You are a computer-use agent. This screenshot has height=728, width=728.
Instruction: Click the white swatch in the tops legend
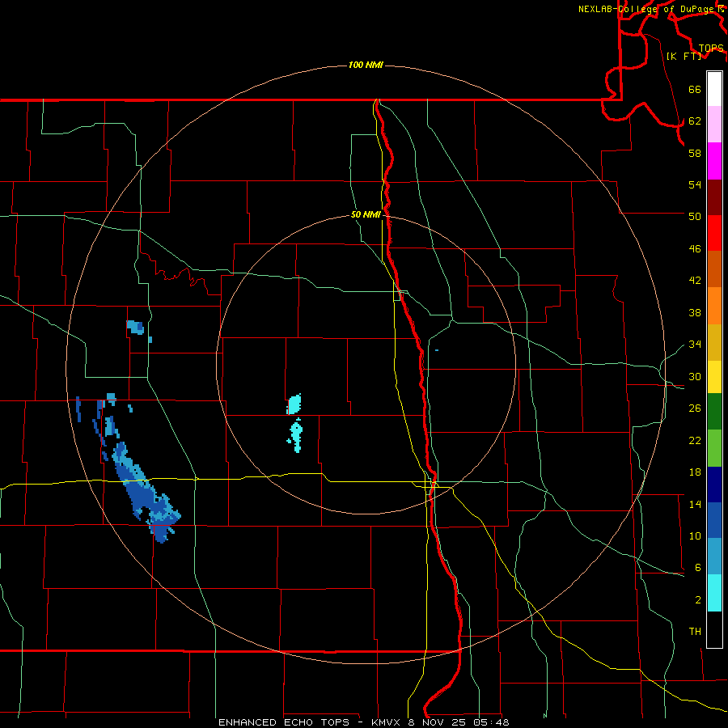click(714, 89)
